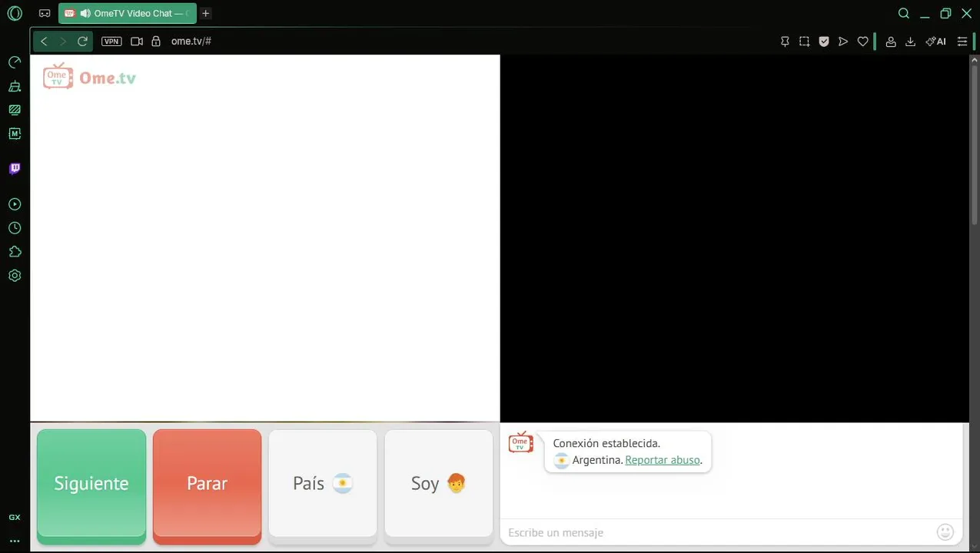This screenshot has width=980, height=553.
Task: Open sidebar three-dots setup menu
Action: point(15,541)
